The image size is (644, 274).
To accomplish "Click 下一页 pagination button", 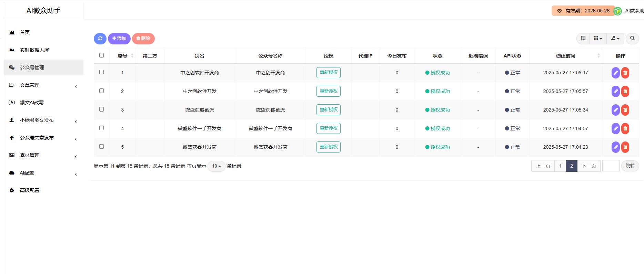I will point(589,166).
